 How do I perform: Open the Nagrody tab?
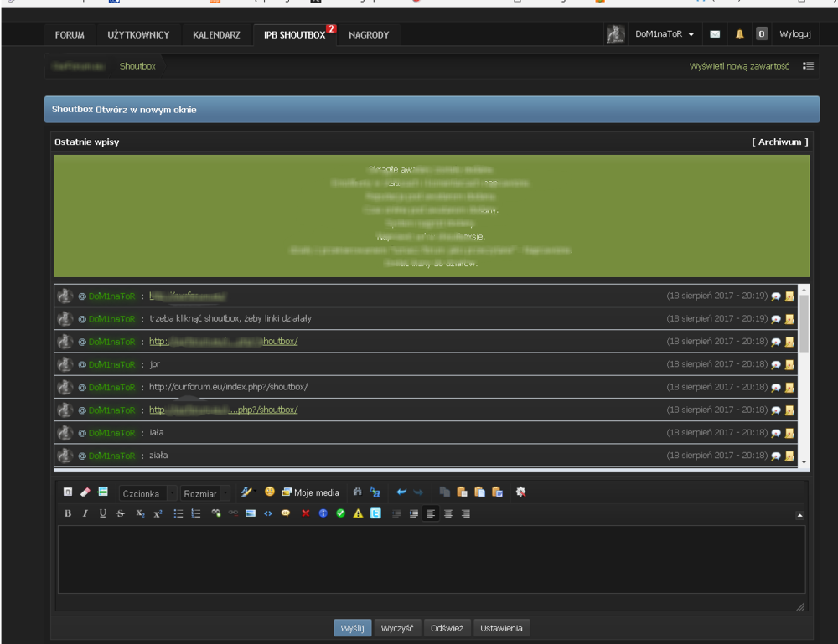(x=369, y=34)
